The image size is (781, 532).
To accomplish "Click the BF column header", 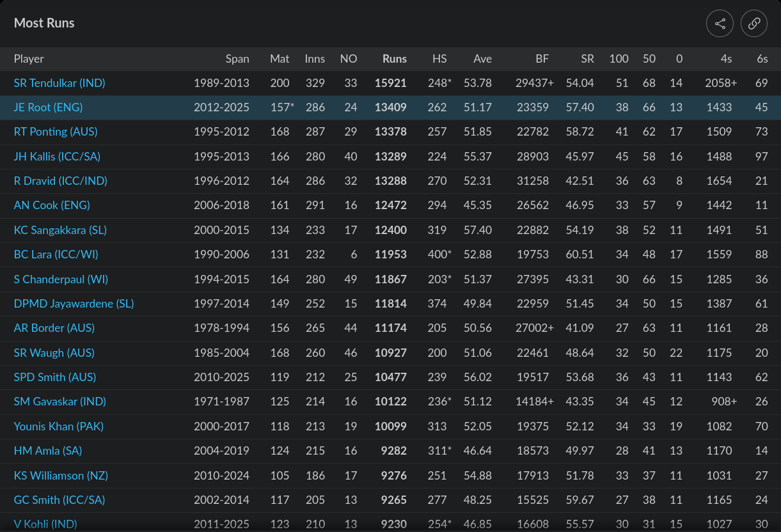I will [542, 59].
